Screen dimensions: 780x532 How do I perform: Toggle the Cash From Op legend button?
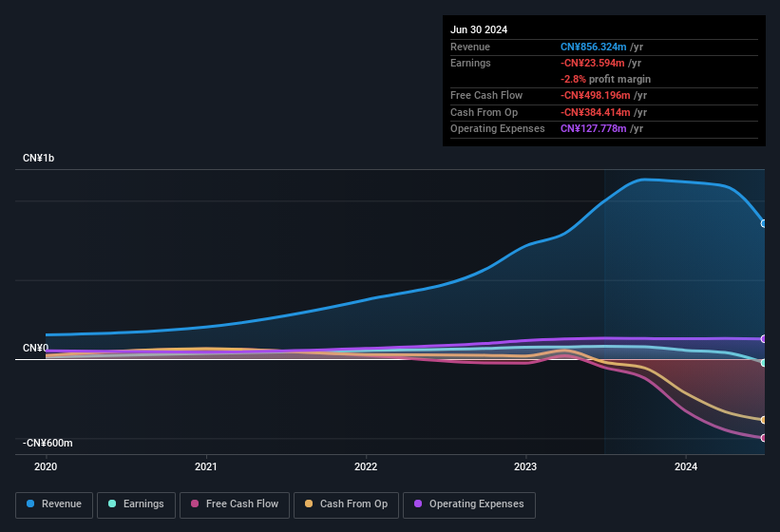coord(346,504)
